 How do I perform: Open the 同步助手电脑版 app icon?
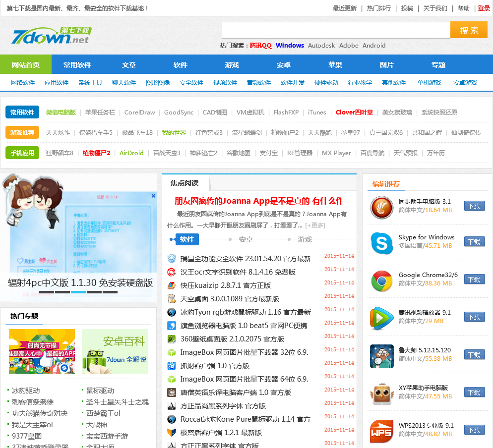382,207
